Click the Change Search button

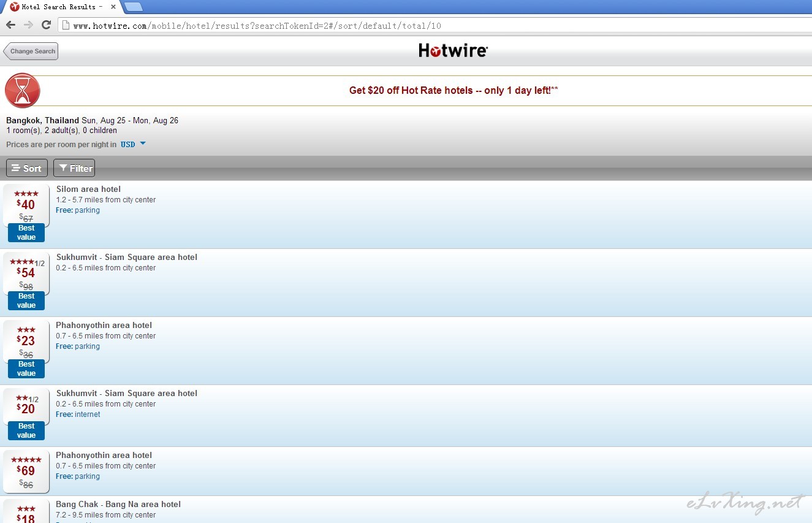tap(31, 52)
